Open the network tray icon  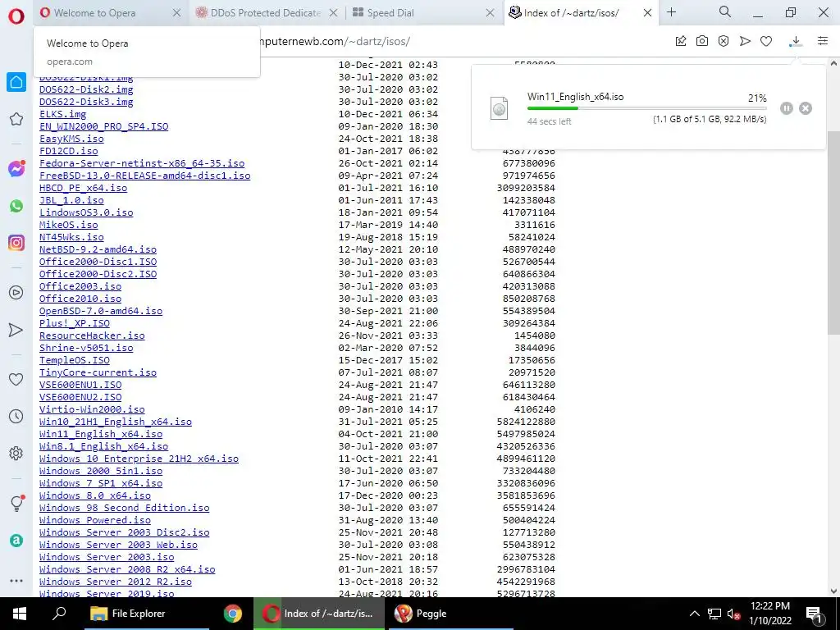714,614
